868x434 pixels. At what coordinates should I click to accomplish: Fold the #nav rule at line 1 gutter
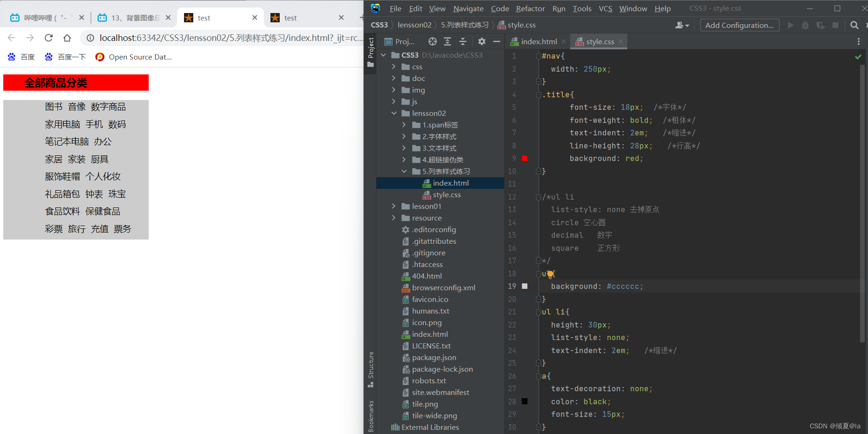tap(539, 56)
